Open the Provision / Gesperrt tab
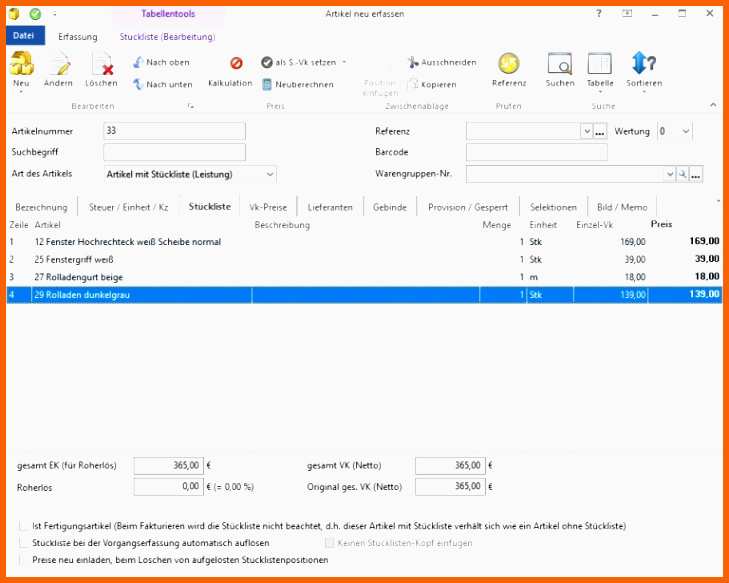The height and width of the screenshot is (583, 729). [468, 207]
